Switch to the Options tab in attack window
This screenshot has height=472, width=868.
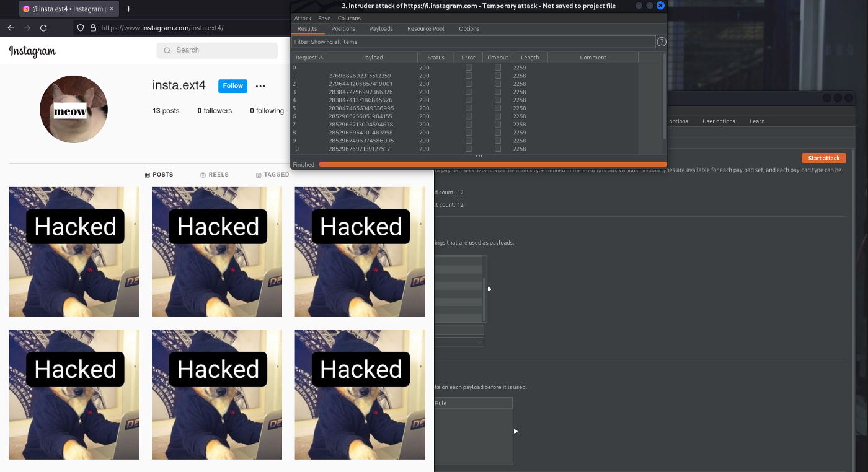(469, 29)
